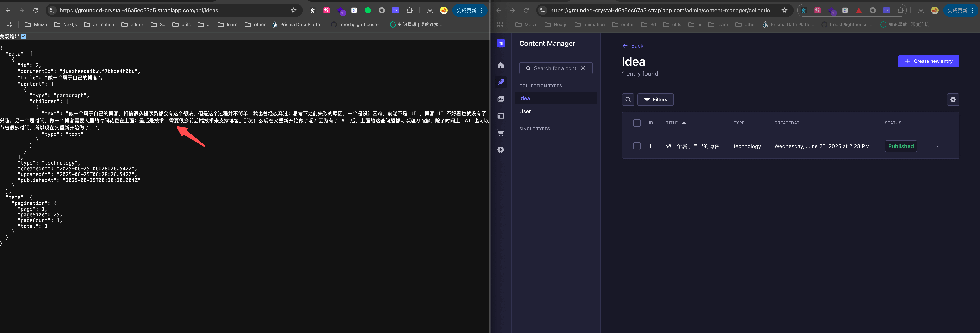
Task: Open 知识星球 bookmark in left browser
Action: (x=416, y=24)
